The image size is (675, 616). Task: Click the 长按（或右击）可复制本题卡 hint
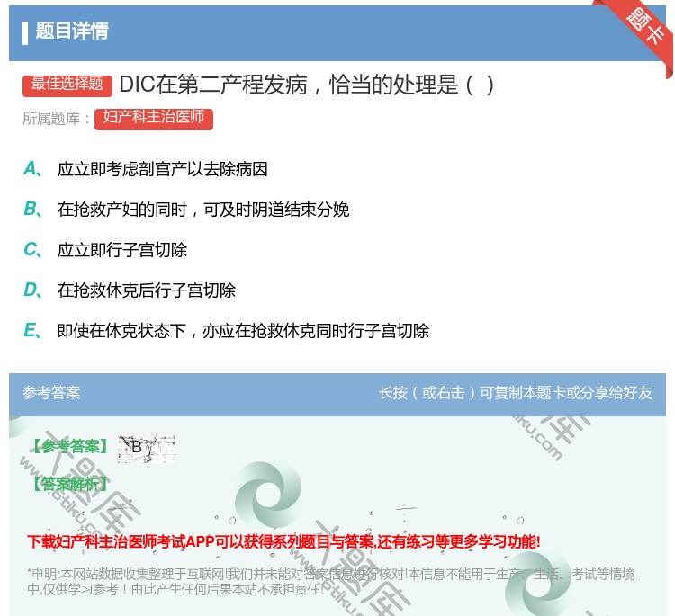[x=516, y=393]
